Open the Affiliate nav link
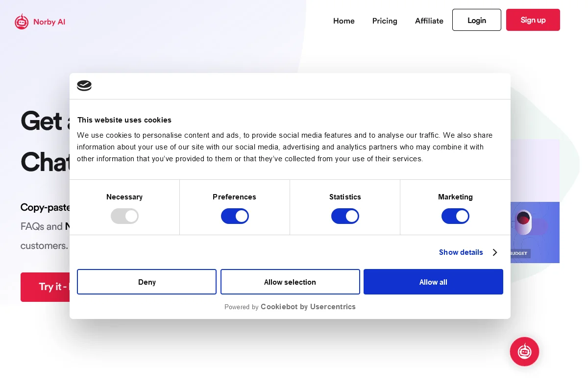588x392 pixels. [429, 21]
